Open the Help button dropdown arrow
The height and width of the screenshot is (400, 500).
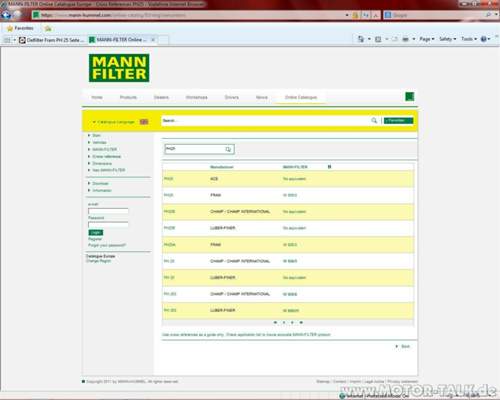(489, 39)
